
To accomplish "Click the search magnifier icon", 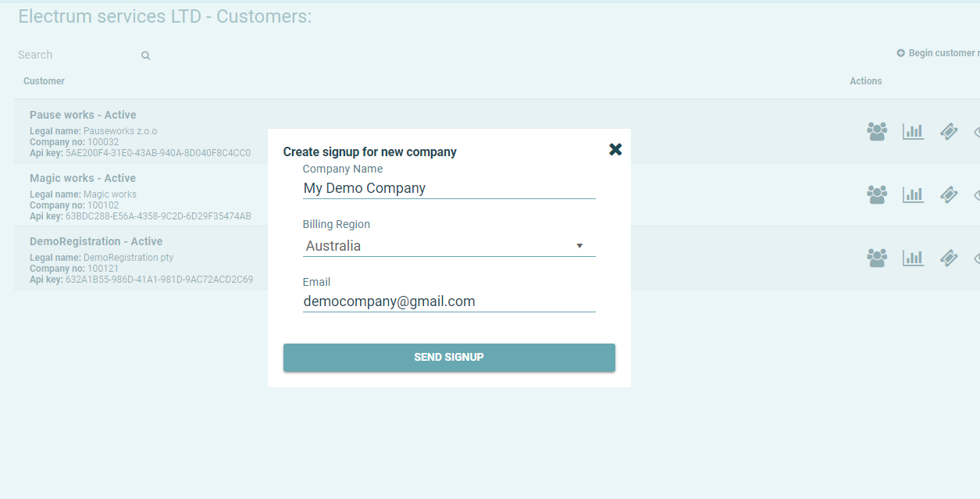I will tap(145, 55).
